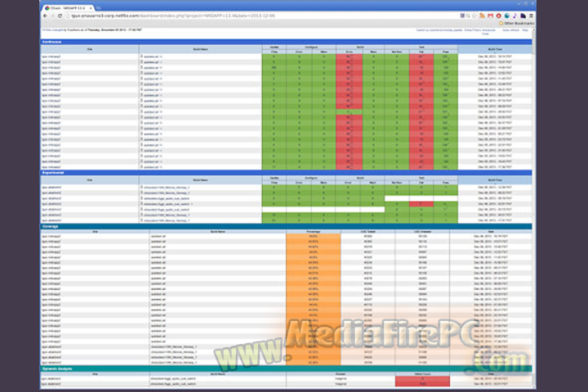Sort Continuous table by Build Name column

(201, 49)
